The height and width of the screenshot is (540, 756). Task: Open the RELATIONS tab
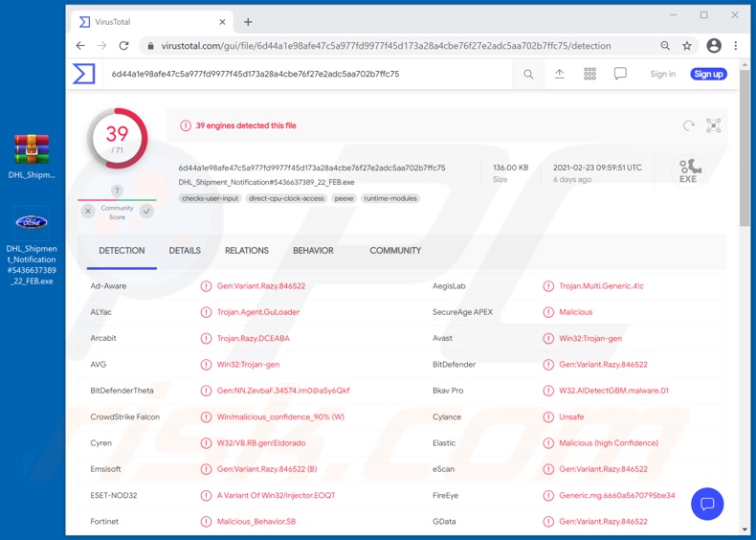[247, 251]
